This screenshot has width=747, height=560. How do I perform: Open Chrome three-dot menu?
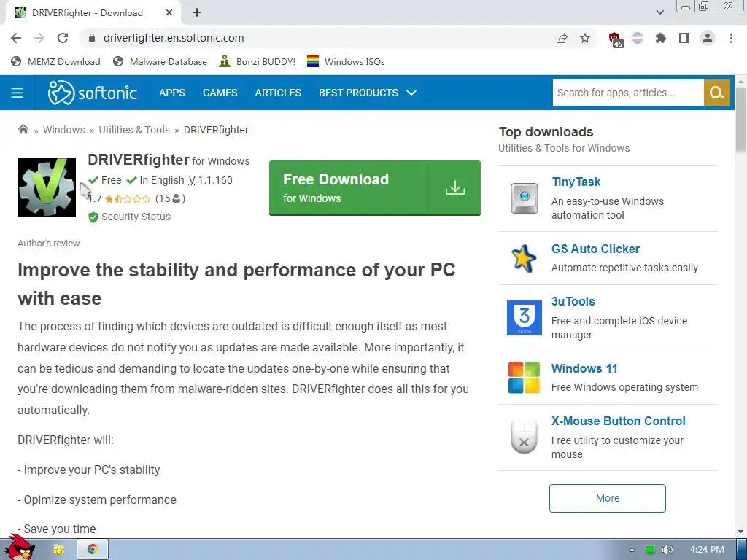pyautogui.click(x=731, y=38)
